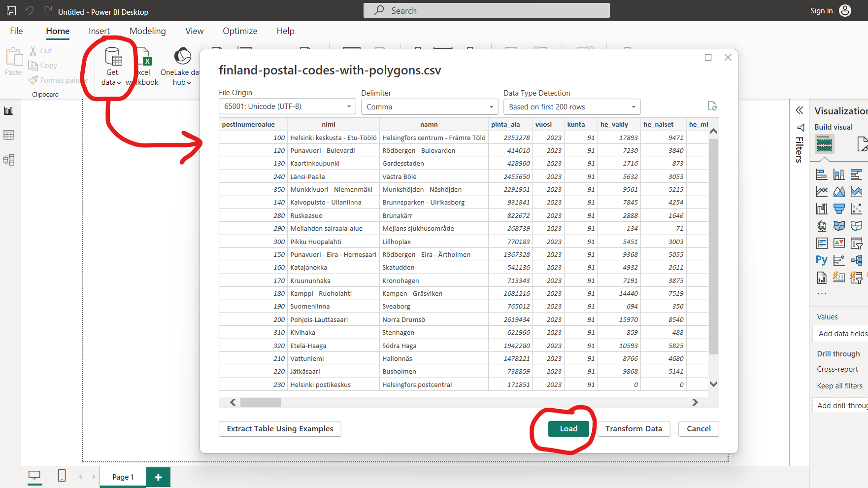Open OneLake data hub icon

click(183, 56)
